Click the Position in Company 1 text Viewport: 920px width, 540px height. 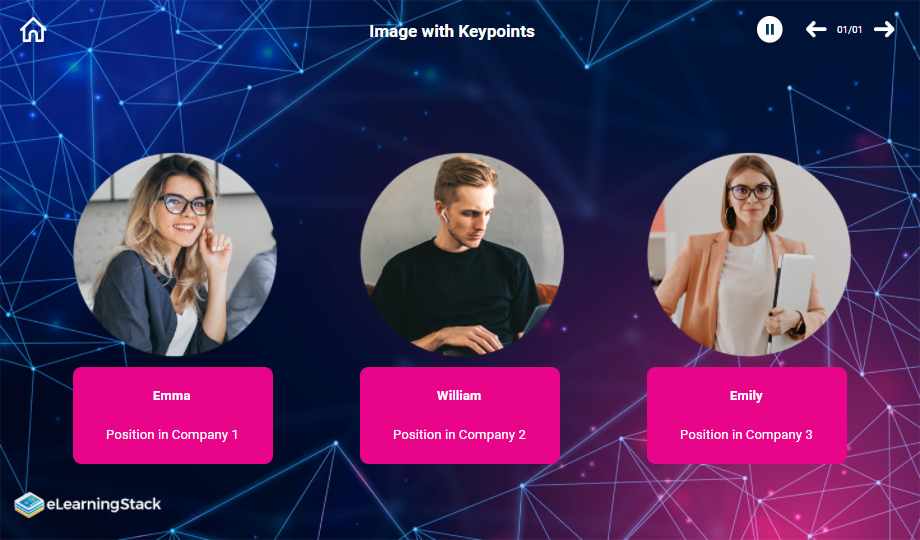click(172, 435)
